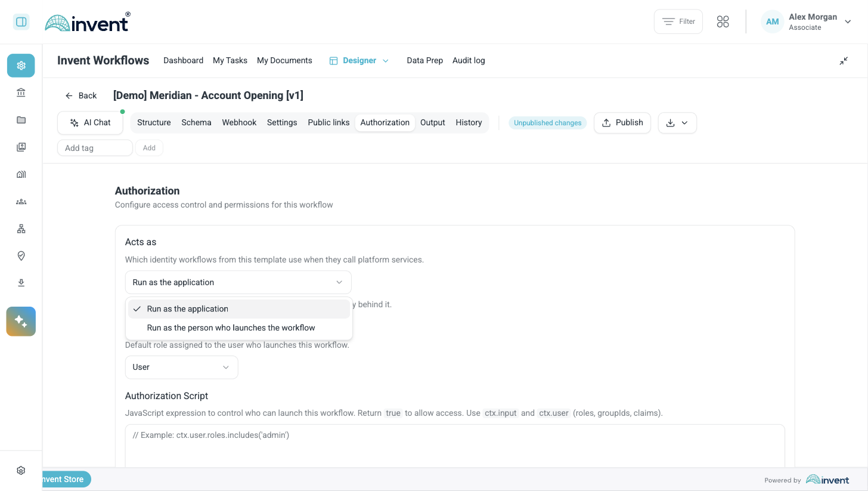Open My Documents
The height and width of the screenshot is (491, 868).
pos(284,60)
